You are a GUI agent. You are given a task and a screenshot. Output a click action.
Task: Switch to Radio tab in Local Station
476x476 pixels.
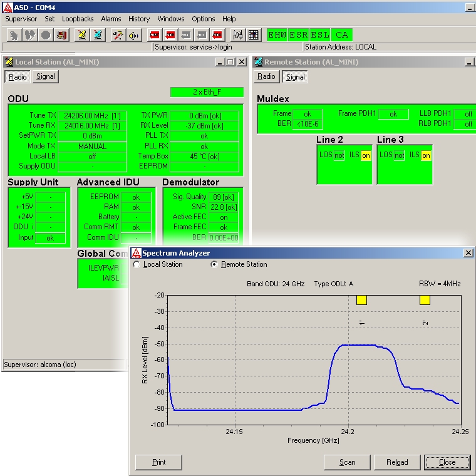coord(18,77)
